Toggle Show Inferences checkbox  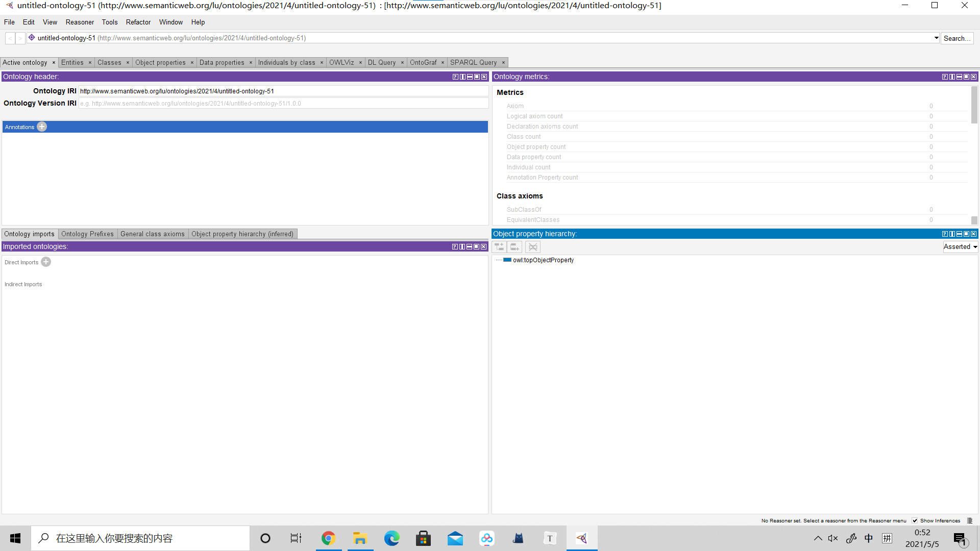[x=915, y=521]
